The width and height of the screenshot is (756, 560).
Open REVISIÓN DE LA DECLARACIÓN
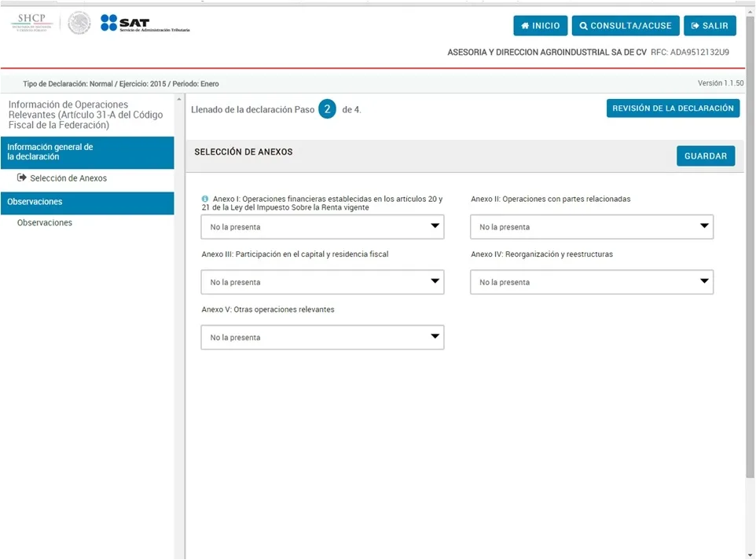[x=673, y=108]
